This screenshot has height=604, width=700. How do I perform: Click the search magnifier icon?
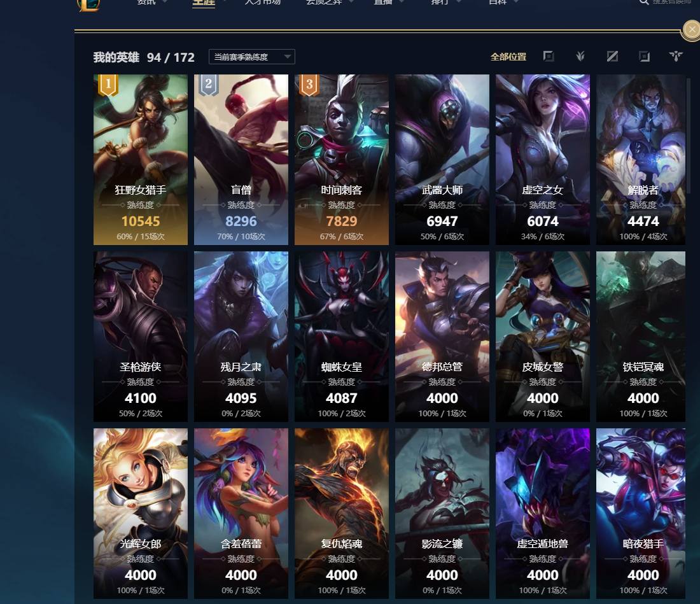[643, 3]
